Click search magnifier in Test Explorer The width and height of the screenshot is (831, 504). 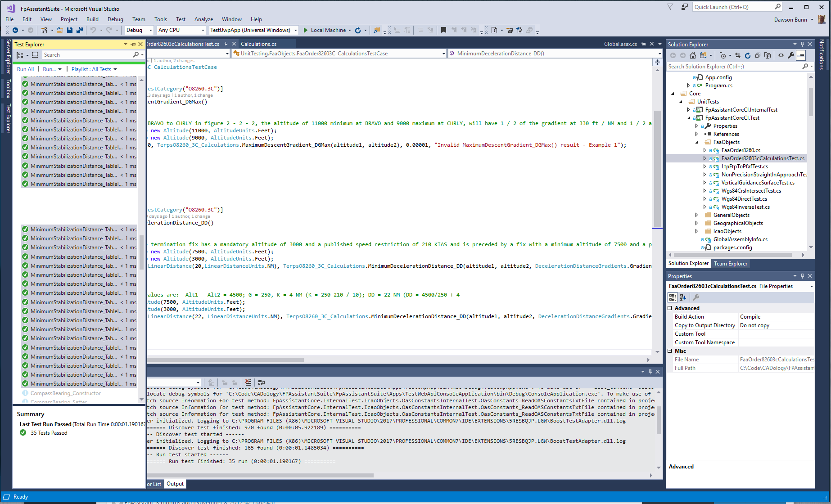pyautogui.click(x=136, y=55)
